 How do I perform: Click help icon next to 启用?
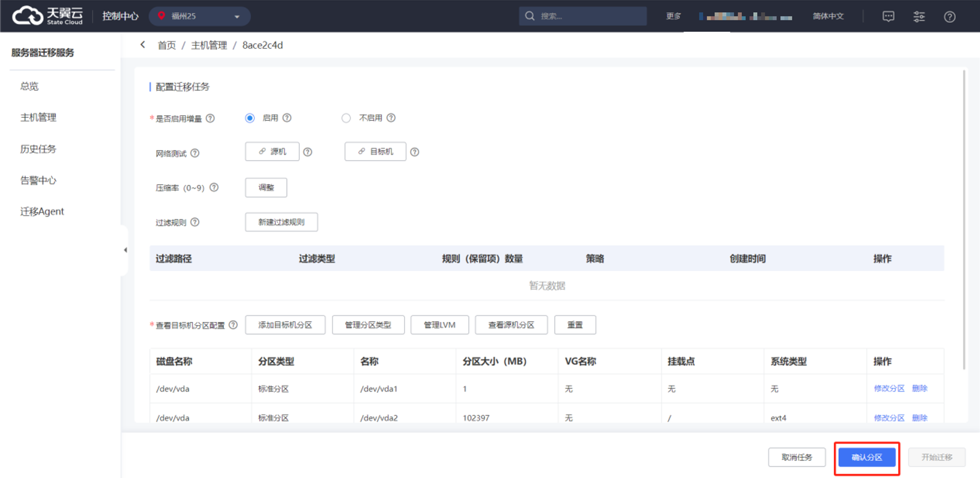click(287, 118)
